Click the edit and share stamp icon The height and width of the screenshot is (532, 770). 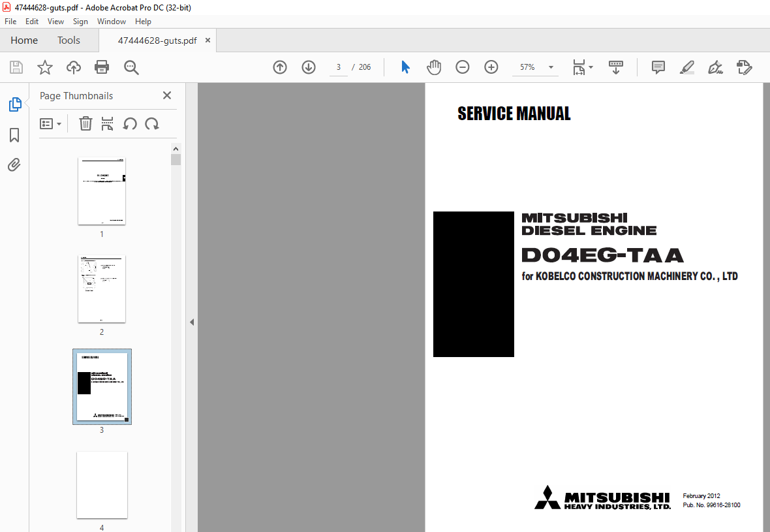point(745,67)
